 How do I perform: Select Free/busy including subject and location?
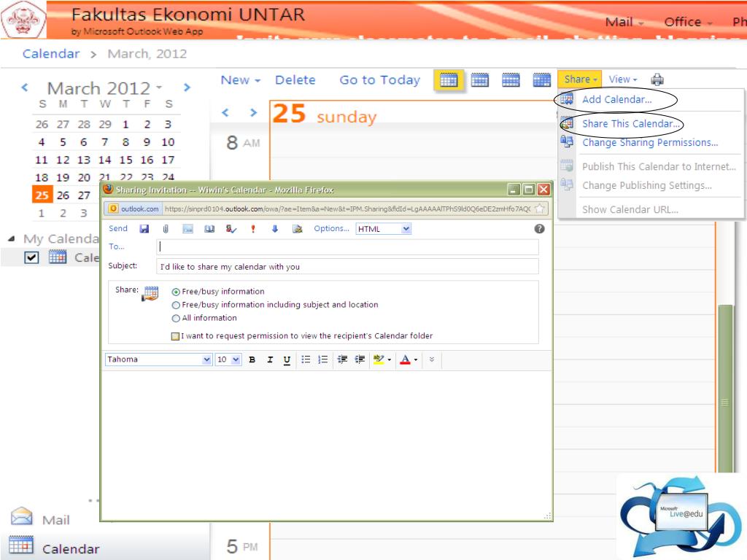point(176,306)
